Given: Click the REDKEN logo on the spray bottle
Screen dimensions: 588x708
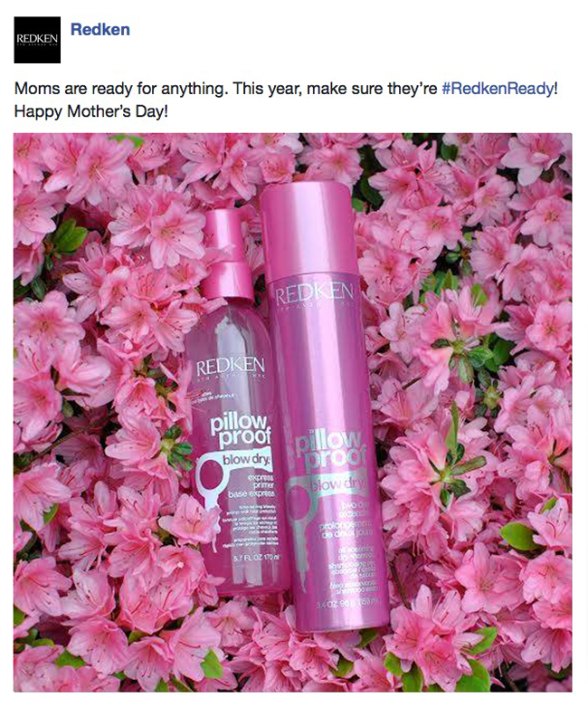Looking at the screenshot, I should pos(230,367).
